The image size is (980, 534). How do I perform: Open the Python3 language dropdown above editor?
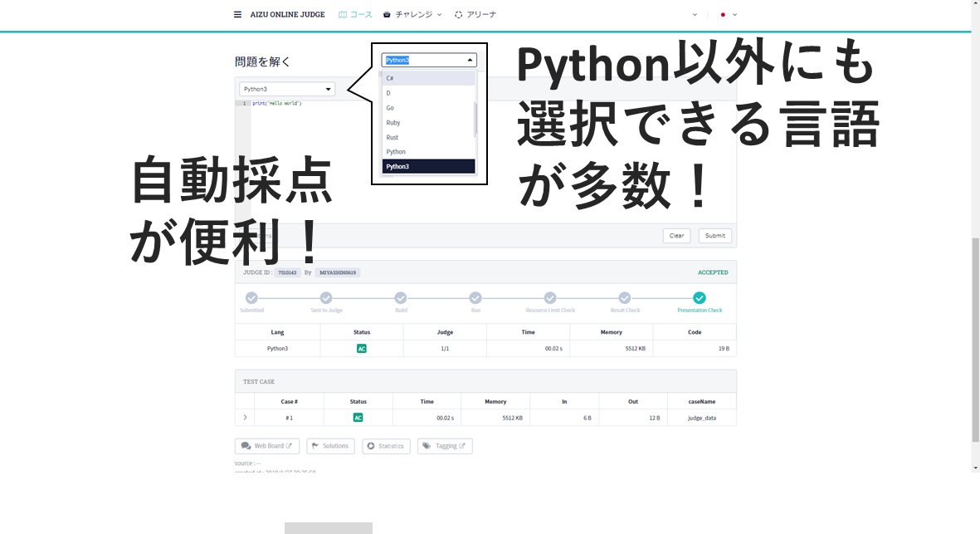pyautogui.click(x=287, y=89)
